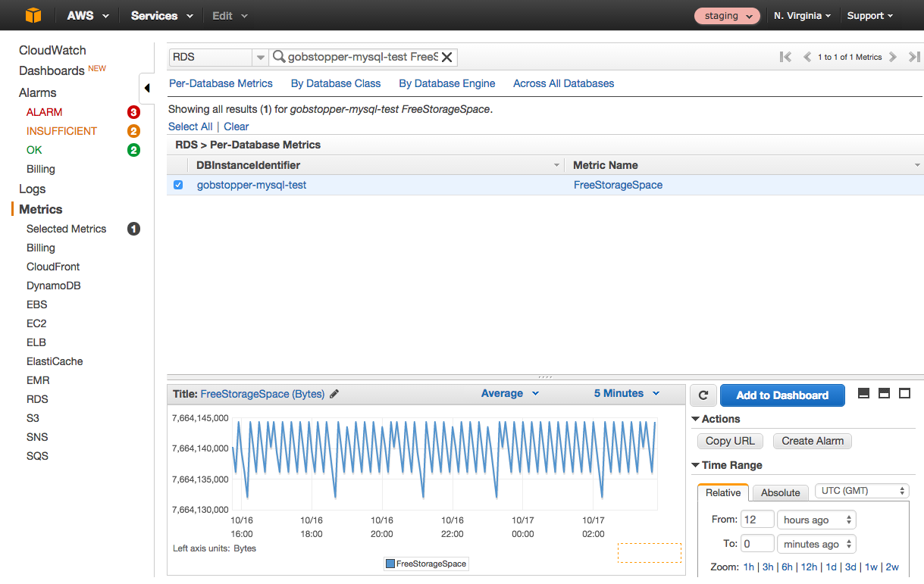Select the minimized graph layout icon

[x=864, y=393]
